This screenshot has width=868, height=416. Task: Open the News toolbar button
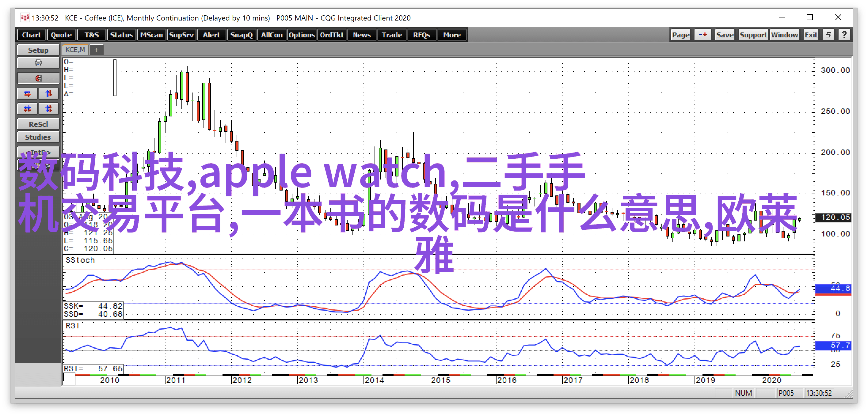coord(362,35)
